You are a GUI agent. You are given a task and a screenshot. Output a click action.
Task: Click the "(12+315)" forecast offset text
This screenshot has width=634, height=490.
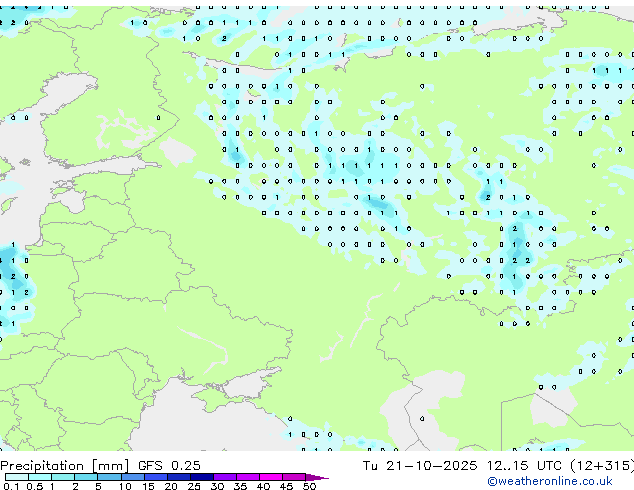pos(602,466)
